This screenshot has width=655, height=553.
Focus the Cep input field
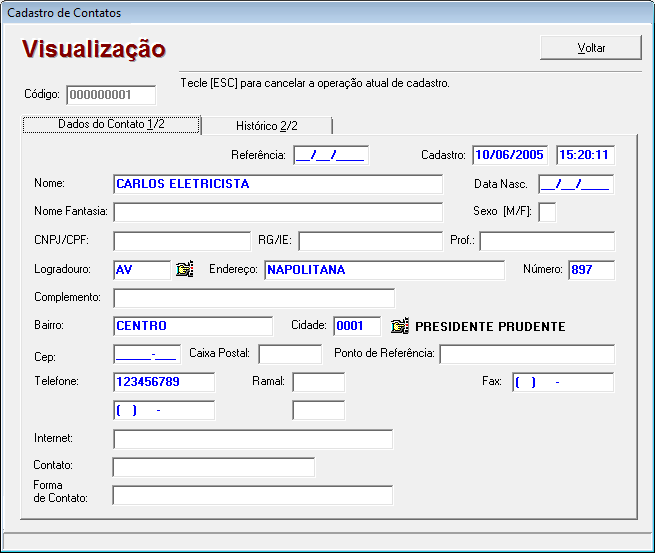(147, 354)
